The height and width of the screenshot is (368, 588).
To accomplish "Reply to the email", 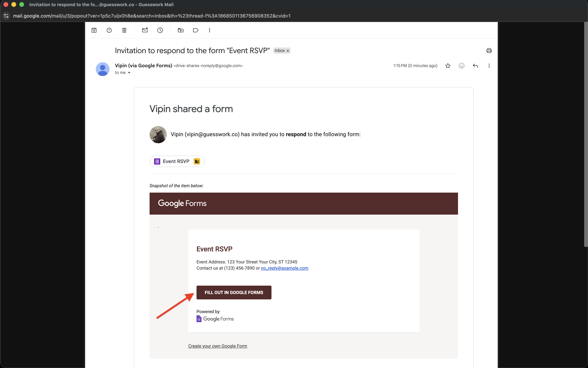I will [475, 66].
